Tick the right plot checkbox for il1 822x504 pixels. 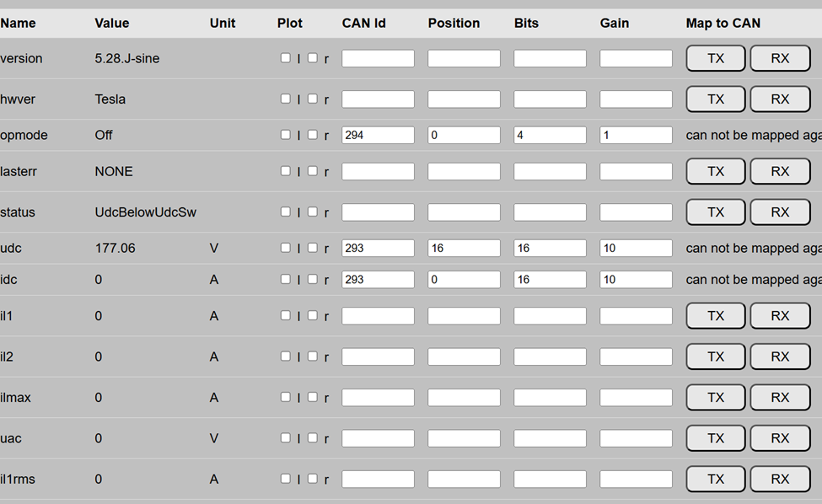(313, 315)
